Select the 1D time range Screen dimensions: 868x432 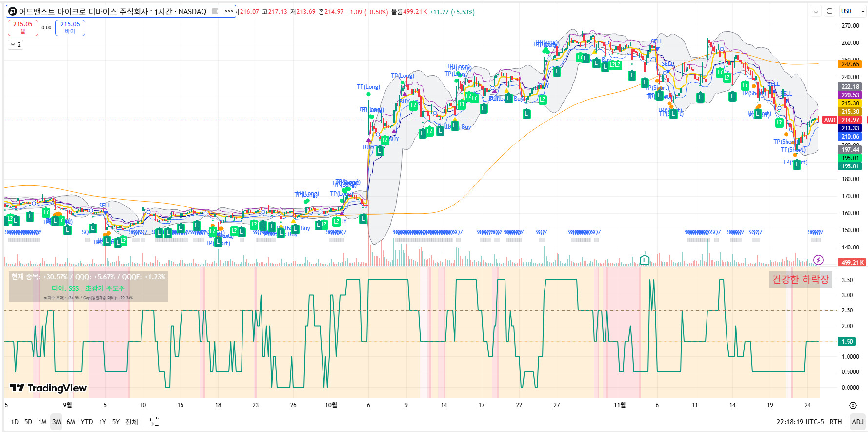click(x=15, y=422)
